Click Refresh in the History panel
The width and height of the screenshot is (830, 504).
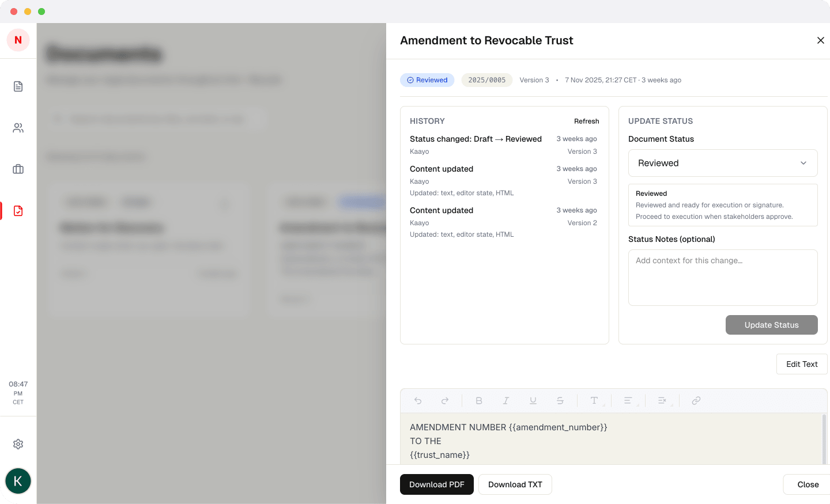(x=586, y=121)
